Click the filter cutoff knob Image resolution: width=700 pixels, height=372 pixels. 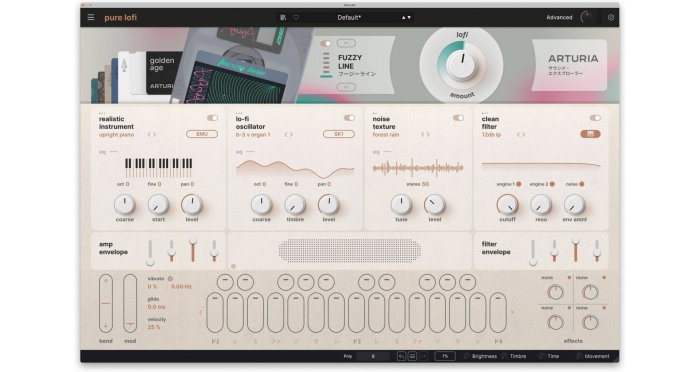tap(508, 205)
